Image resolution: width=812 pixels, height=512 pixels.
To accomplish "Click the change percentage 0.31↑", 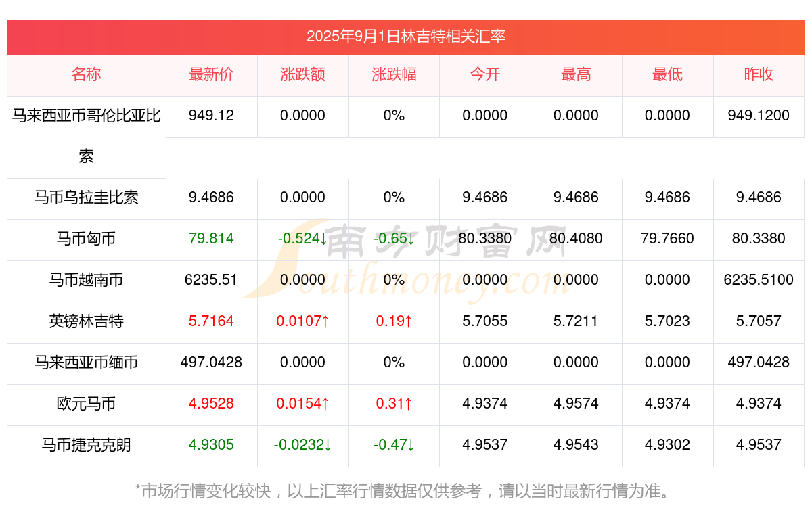I will (394, 404).
